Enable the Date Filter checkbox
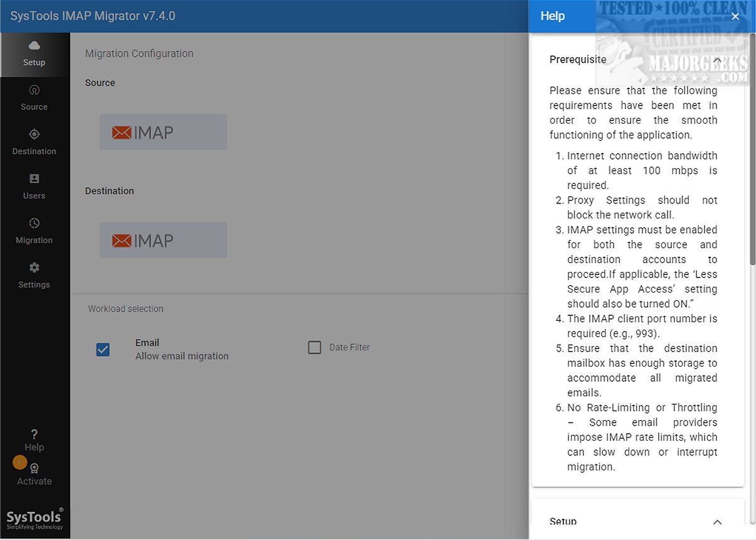 [x=314, y=347]
